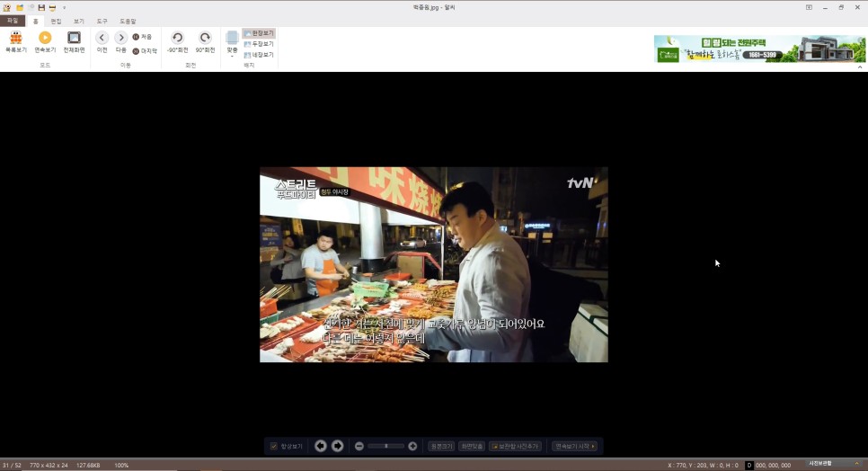
Task: Click the print quick-access icon
Action: pyautogui.click(x=52, y=7)
